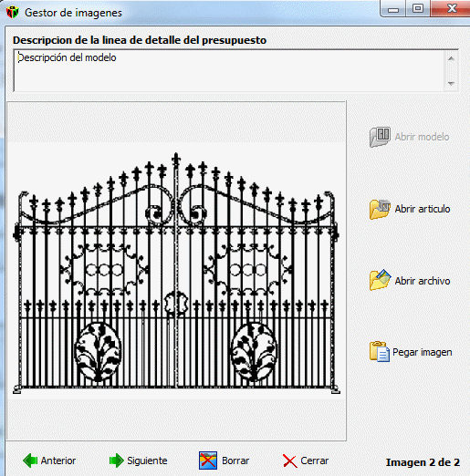Focus the Descripción del modelo text field
The image size is (470, 476).
[230, 70]
